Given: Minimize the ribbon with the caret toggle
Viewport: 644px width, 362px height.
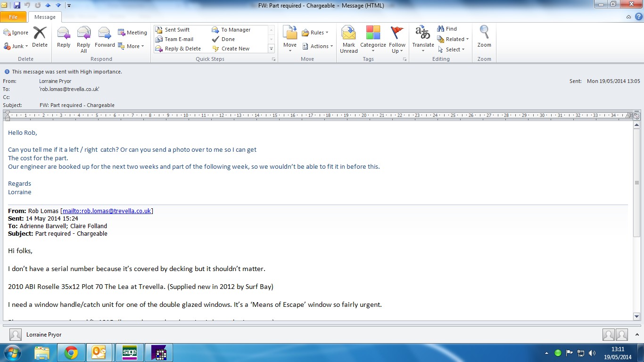Looking at the screenshot, I should click(x=628, y=17).
